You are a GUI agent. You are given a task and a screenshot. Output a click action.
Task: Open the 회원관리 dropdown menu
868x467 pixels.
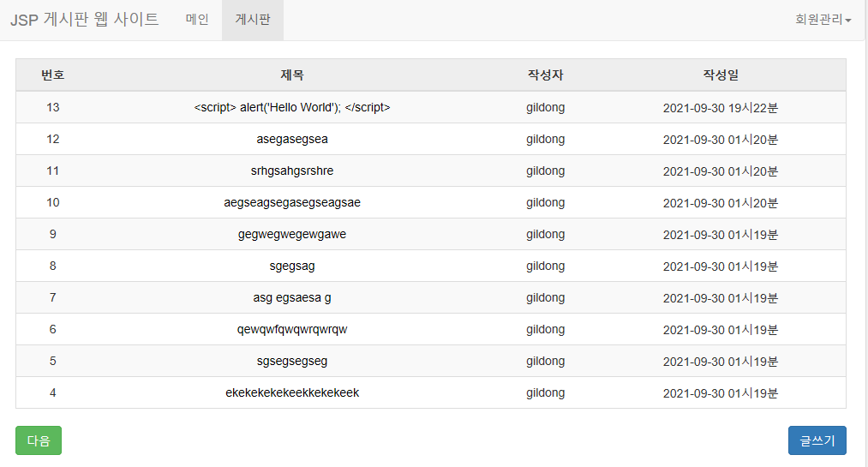pyautogui.click(x=823, y=20)
